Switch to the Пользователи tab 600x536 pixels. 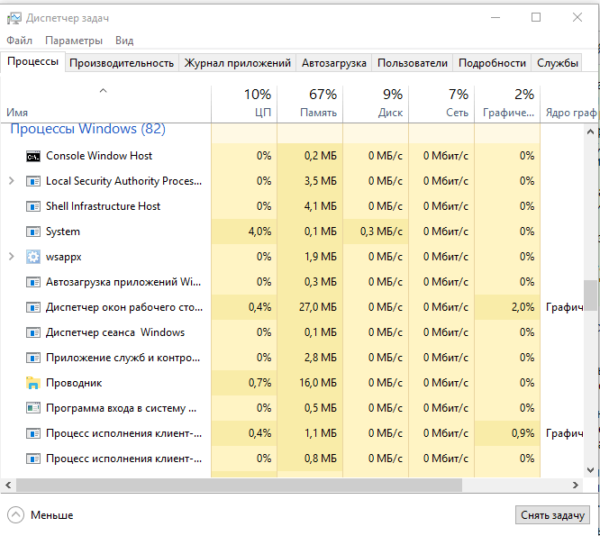click(412, 63)
